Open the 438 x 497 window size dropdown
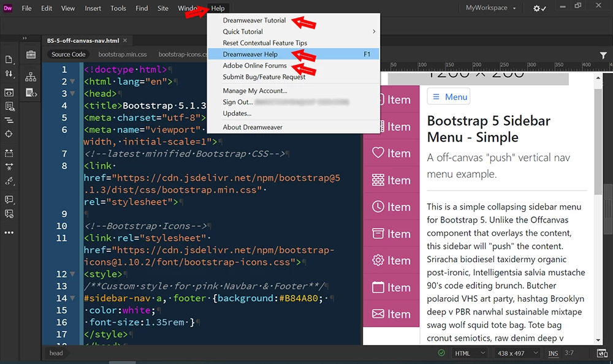613x364 pixels. click(517, 353)
